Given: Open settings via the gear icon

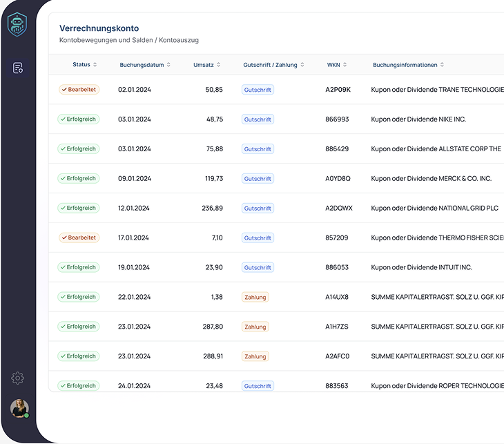Looking at the screenshot, I should click(18, 378).
